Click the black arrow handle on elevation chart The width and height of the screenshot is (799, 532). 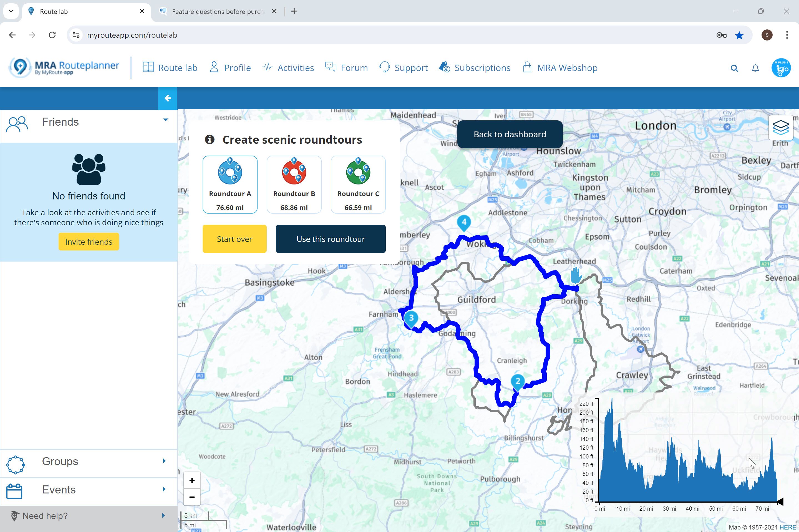click(780, 501)
